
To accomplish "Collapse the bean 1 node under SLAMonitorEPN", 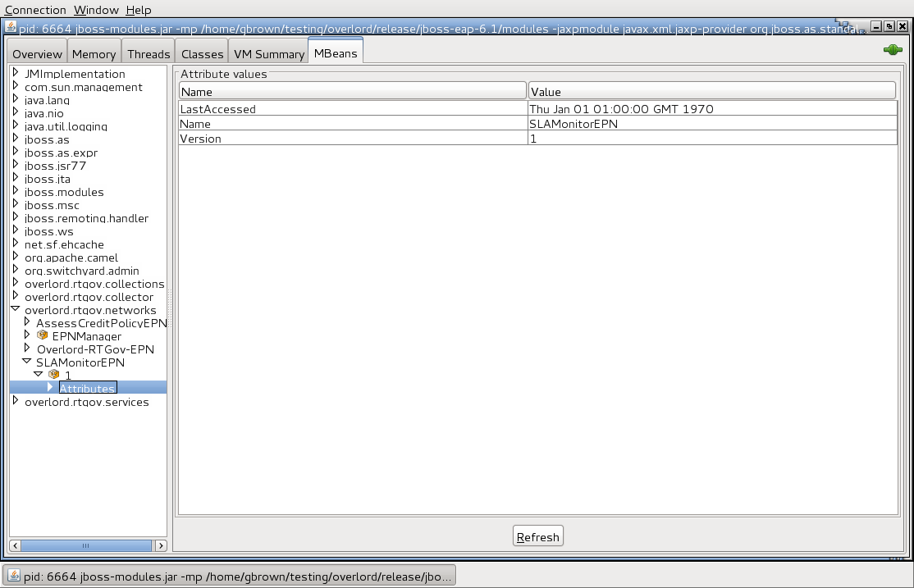I will (x=38, y=375).
